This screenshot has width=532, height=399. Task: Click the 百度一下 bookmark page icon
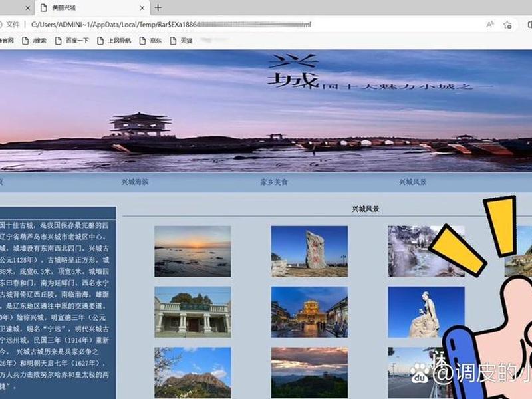click(58, 41)
